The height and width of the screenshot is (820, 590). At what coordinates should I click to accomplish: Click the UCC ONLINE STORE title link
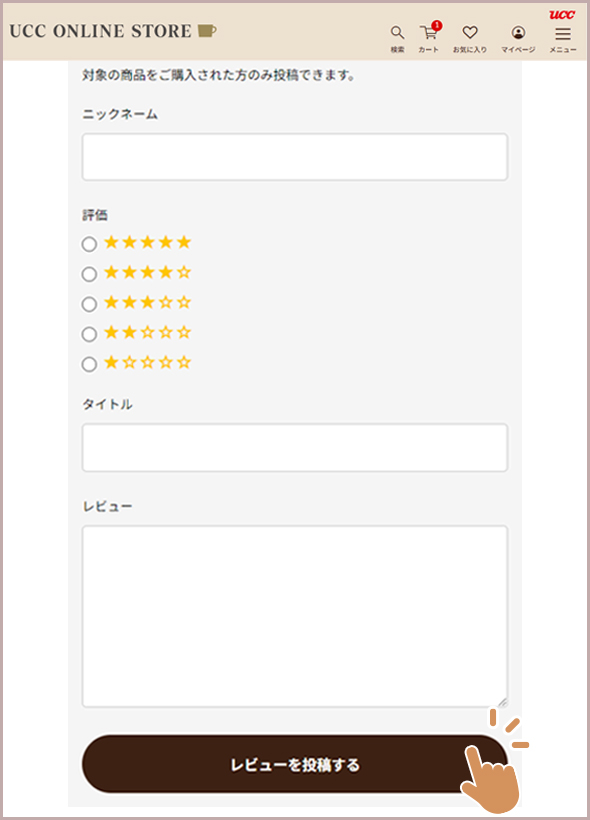pyautogui.click(x=100, y=31)
